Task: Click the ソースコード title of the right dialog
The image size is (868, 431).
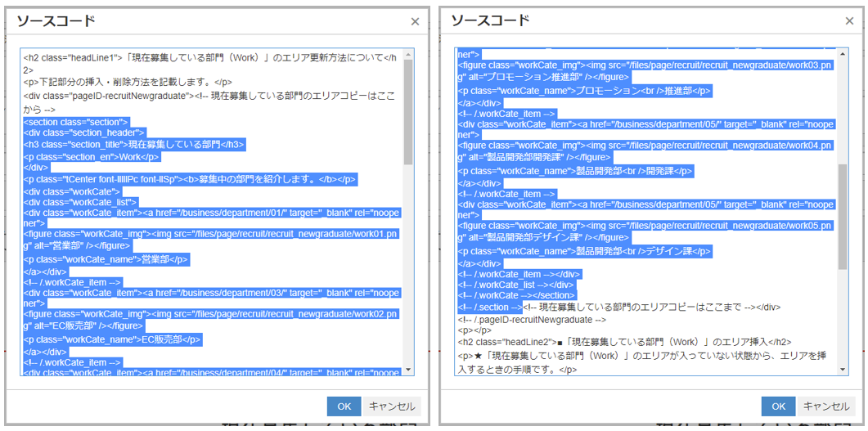Action: 491,21
